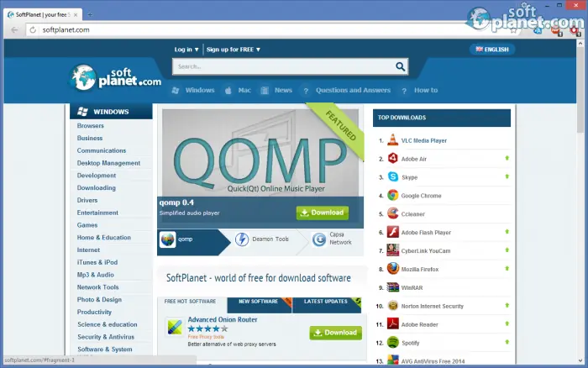This screenshot has height=368, width=588.
Task: Click the WinRAR icon
Action: pyautogui.click(x=392, y=287)
